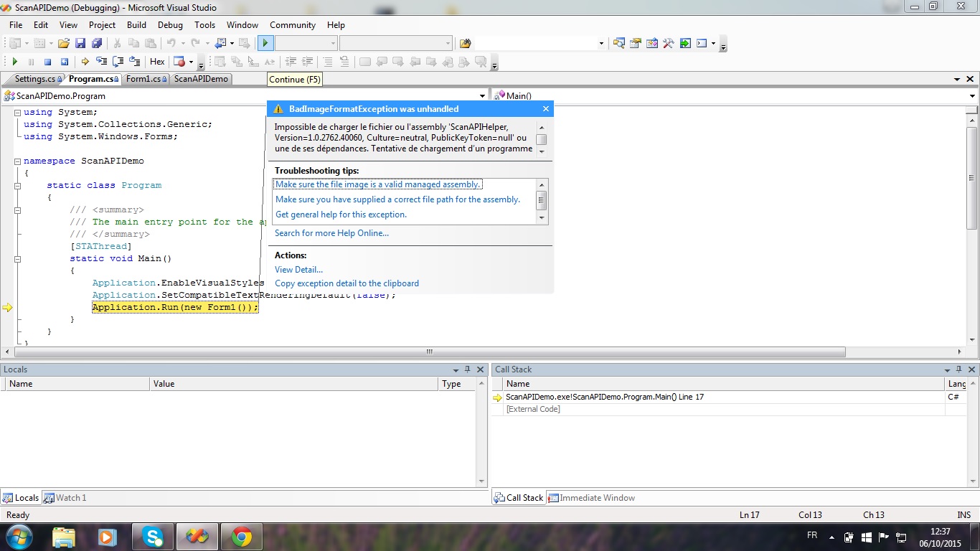Open the Command Window icon
This screenshot has height=551, width=980.
(702, 44)
